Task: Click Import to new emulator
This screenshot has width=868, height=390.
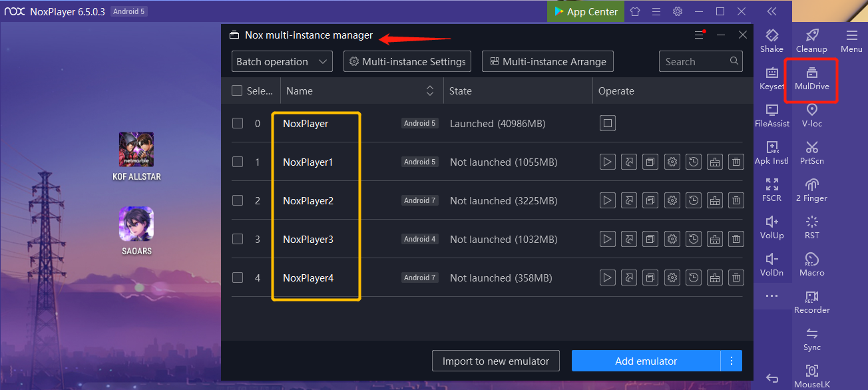Action: [x=496, y=361]
